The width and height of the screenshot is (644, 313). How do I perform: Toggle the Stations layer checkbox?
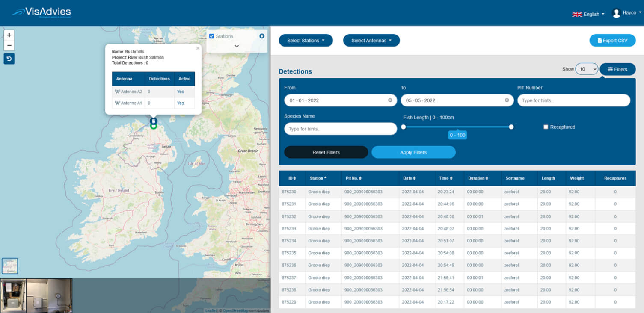pos(211,36)
